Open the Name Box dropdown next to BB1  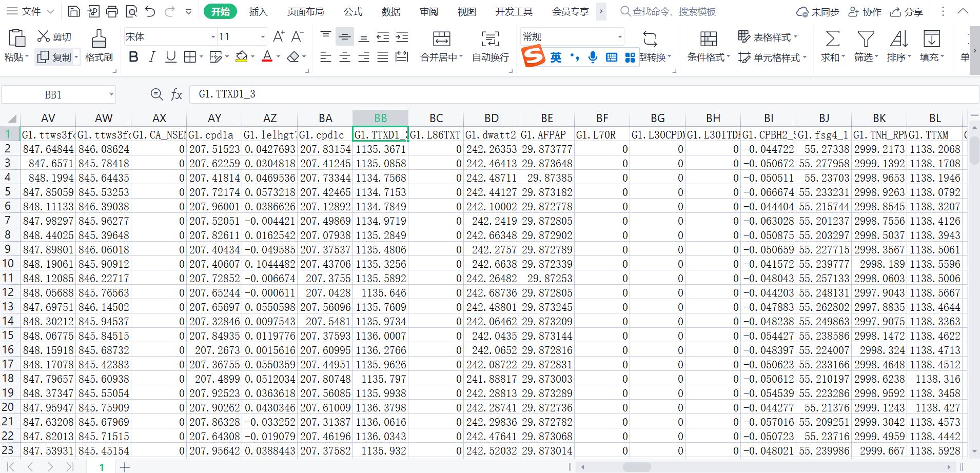[111, 94]
